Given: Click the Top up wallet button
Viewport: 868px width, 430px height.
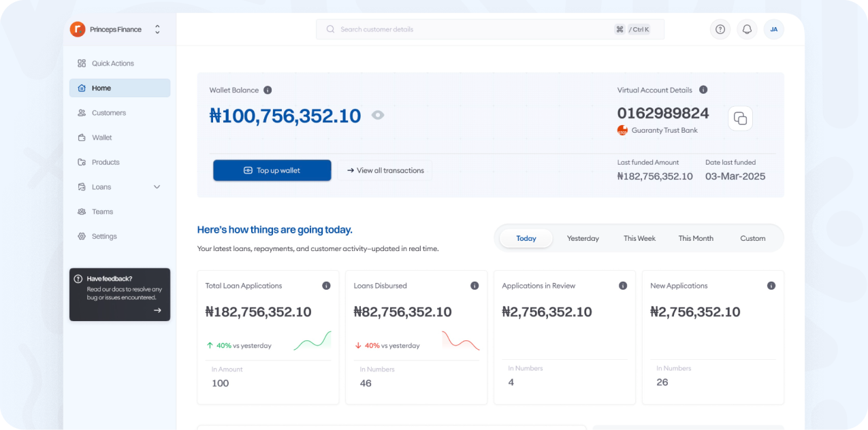Looking at the screenshot, I should [272, 171].
